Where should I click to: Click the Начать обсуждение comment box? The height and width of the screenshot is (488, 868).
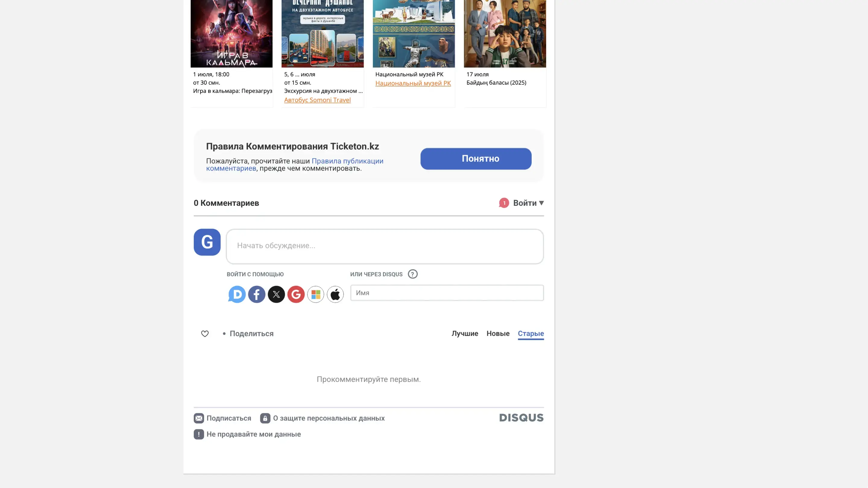385,246
